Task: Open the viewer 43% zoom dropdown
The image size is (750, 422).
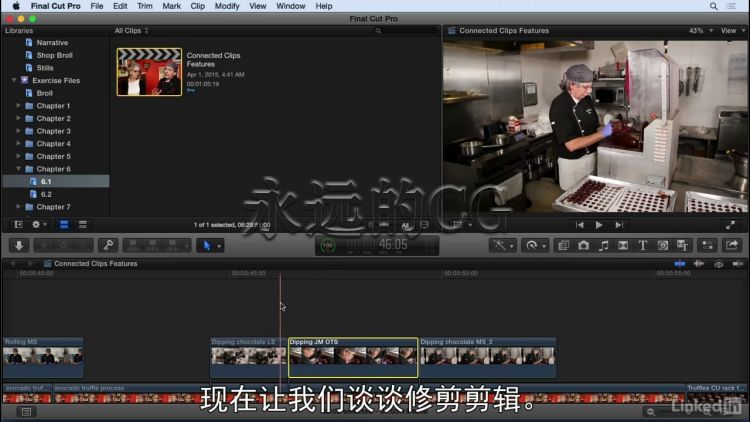Action: 701,31
